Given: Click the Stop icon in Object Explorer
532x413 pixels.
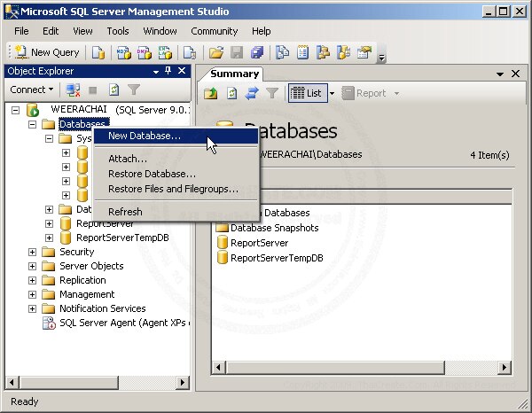Looking at the screenshot, I should coord(92,90).
